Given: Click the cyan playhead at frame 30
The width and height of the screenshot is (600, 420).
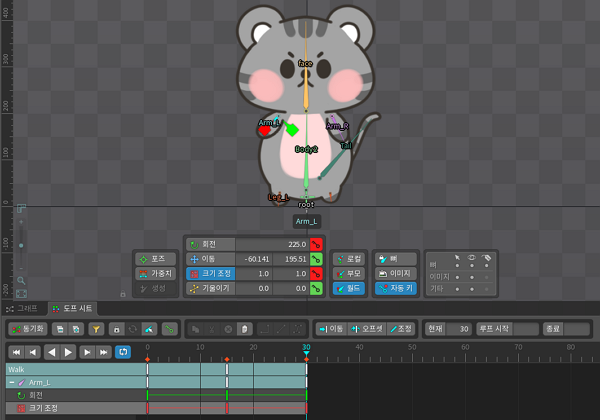Looking at the screenshot, I should pos(307,353).
